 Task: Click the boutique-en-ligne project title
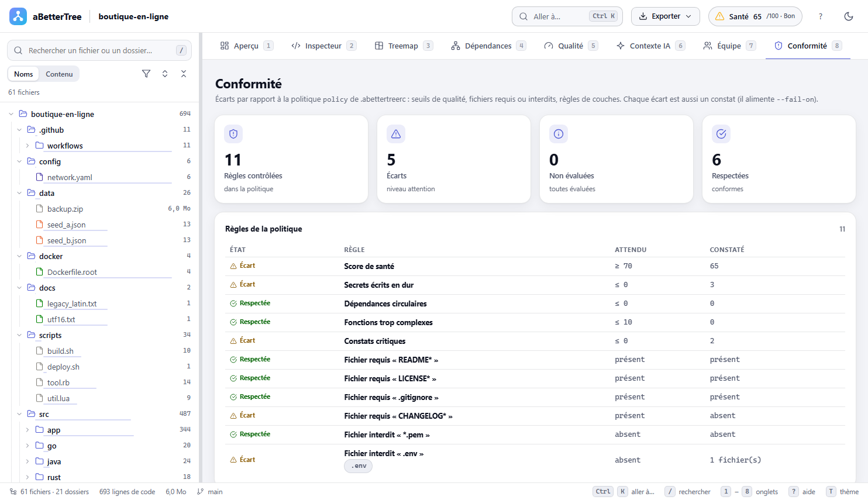click(x=133, y=16)
